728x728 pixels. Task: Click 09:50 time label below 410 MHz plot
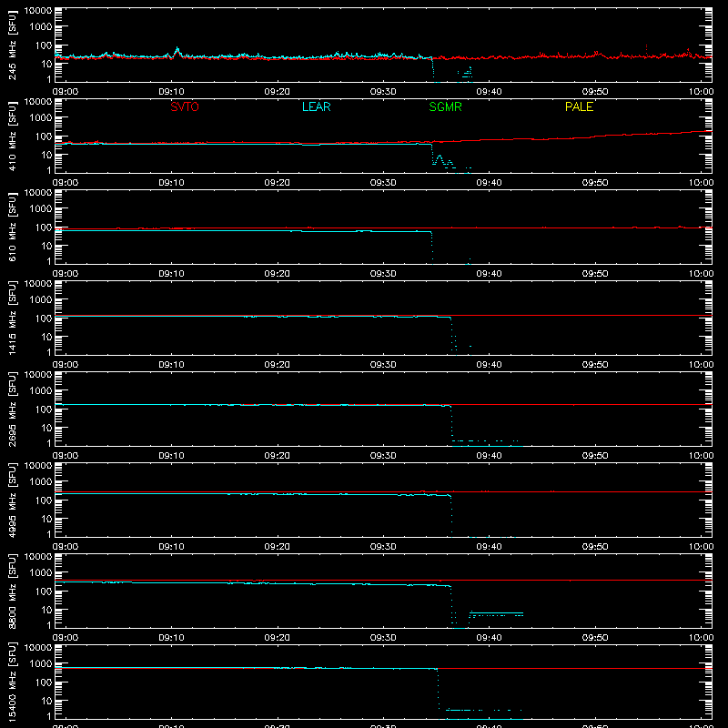coord(595,183)
